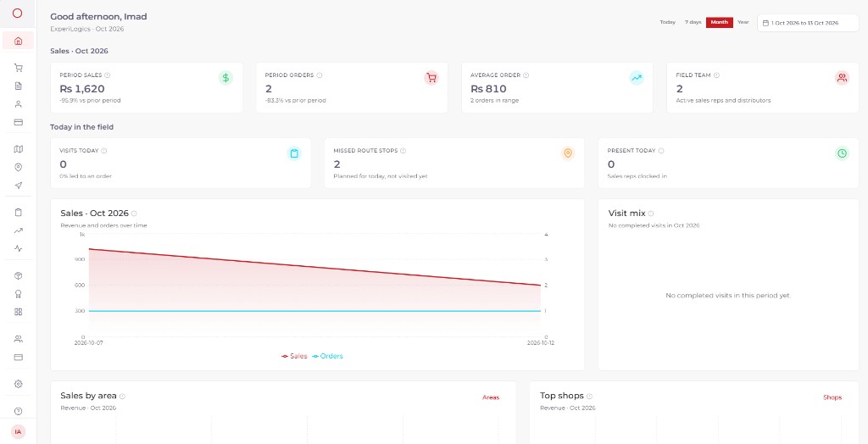Open the clipboard sidebar icon
The image size is (868, 444).
[x=19, y=212]
